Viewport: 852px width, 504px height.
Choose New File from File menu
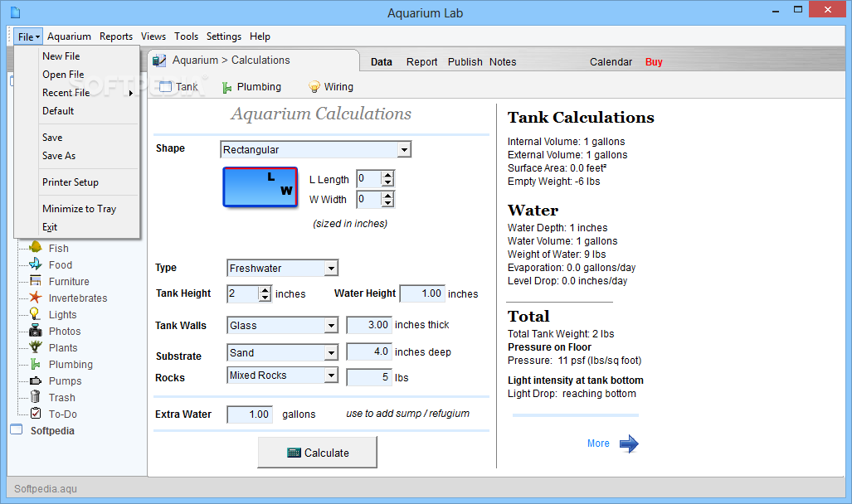pyautogui.click(x=61, y=56)
